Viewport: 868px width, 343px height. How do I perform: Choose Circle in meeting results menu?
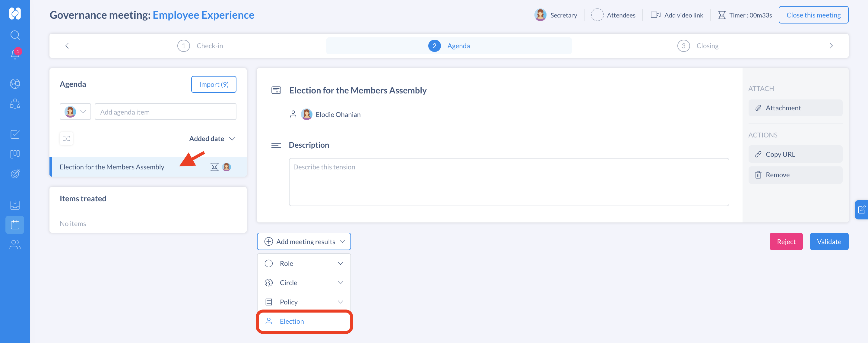(x=304, y=282)
